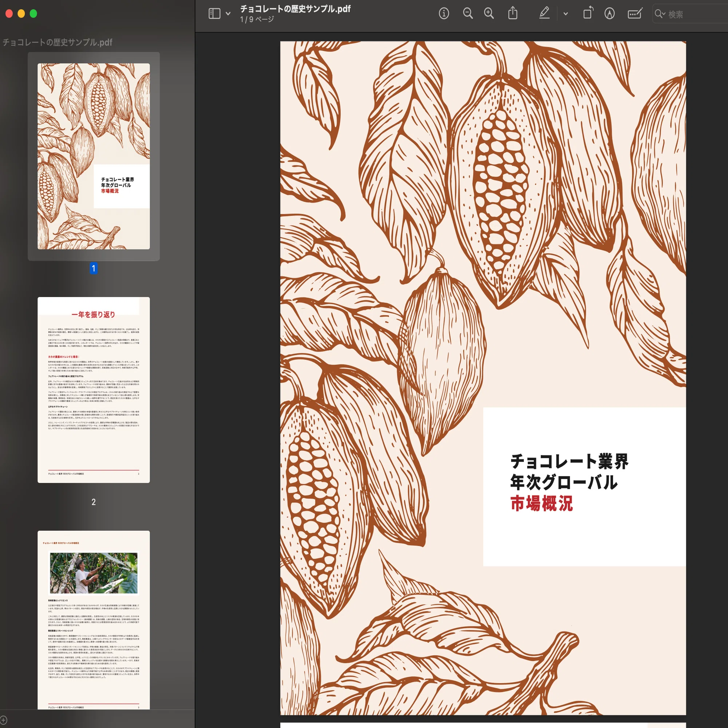This screenshot has width=728, height=728.
Task: Maximize the Preview window with green button
Action: pyautogui.click(x=33, y=13)
